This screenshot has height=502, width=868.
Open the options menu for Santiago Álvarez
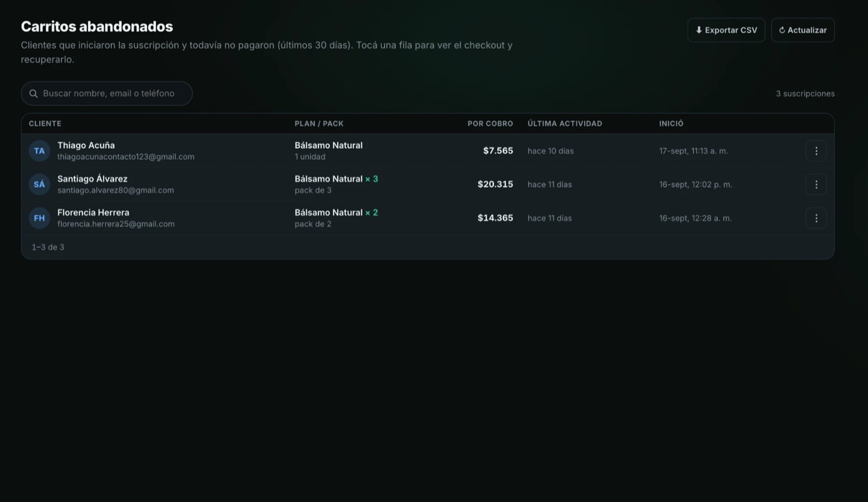816,184
